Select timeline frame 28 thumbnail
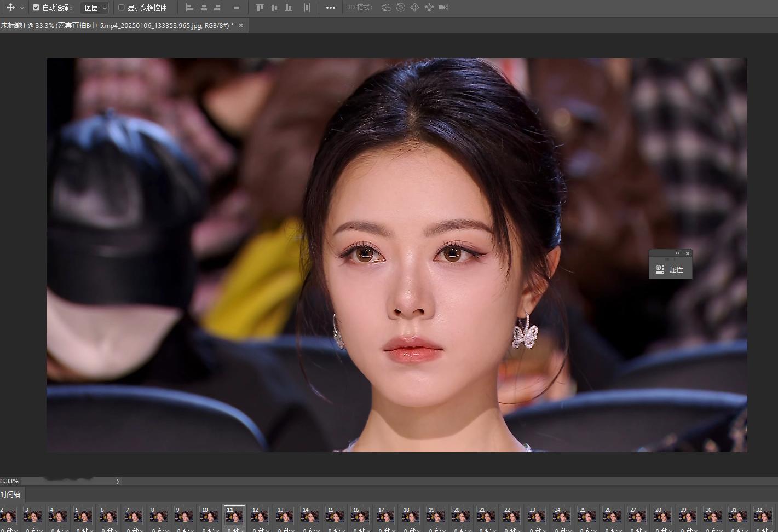 (662, 516)
